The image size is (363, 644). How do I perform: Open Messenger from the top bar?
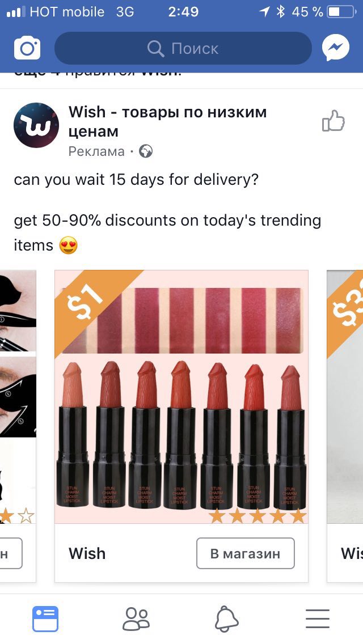pos(335,48)
